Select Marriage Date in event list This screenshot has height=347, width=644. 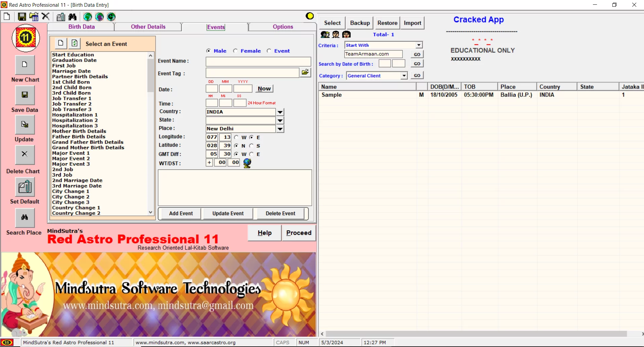(x=71, y=71)
